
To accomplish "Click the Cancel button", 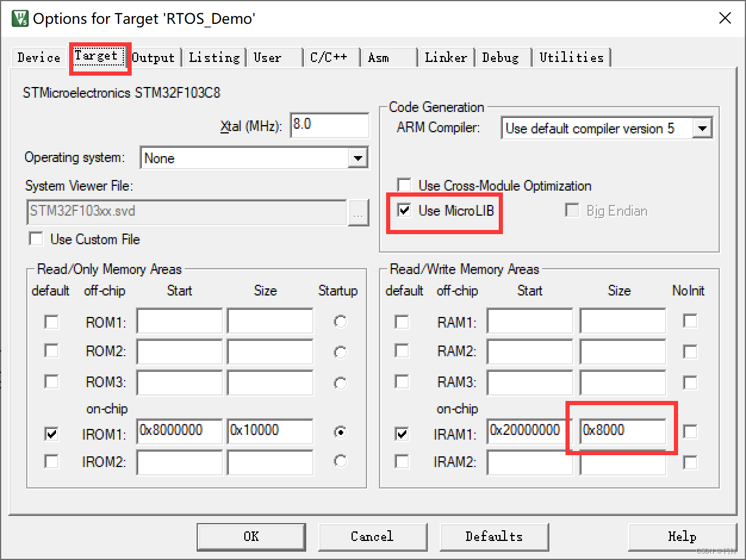I will pyautogui.click(x=372, y=536).
